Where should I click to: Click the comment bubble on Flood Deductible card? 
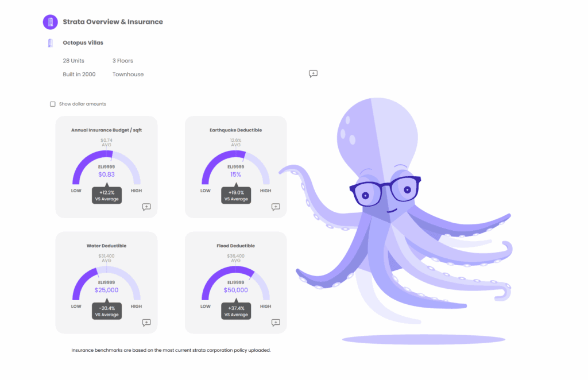(276, 323)
